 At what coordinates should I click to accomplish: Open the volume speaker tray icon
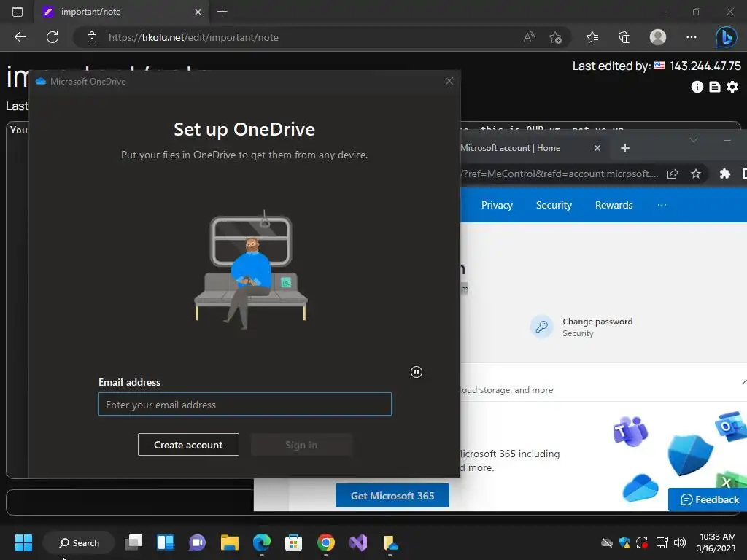pyautogui.click(x=680, y=542)
